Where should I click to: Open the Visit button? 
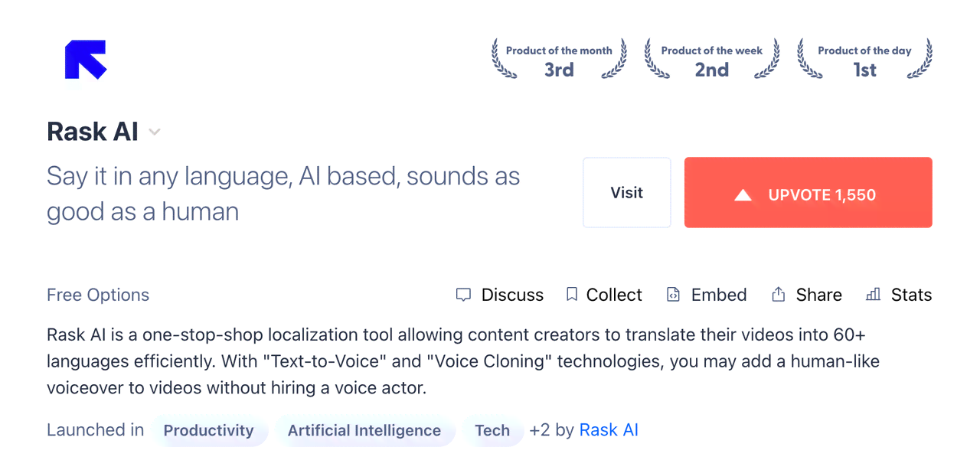click(x=627, y=193)
